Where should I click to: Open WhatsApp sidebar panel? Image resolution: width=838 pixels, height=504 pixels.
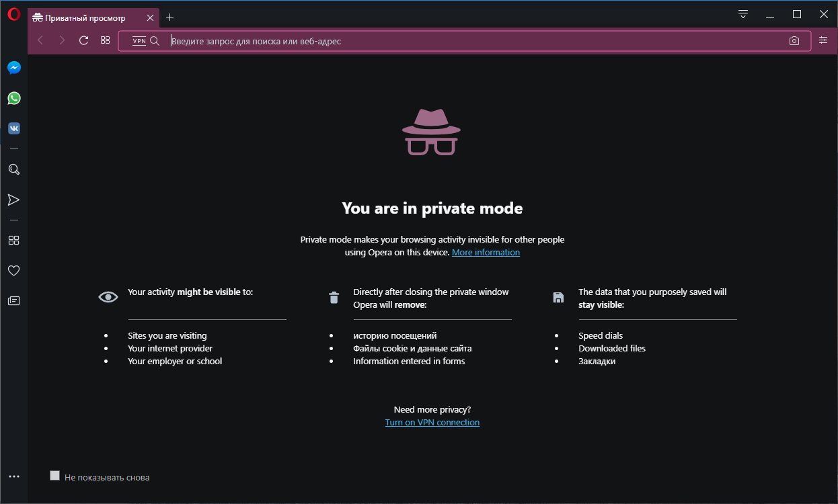tap(14, 99)
